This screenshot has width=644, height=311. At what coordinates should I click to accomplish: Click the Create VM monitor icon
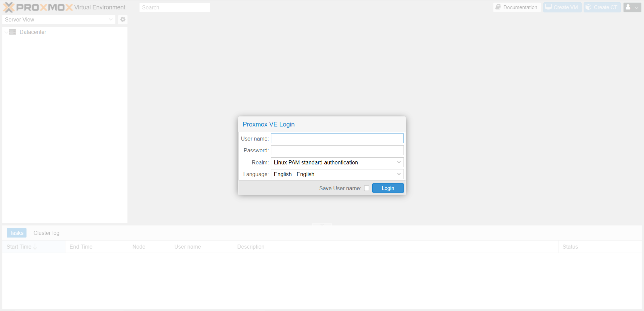(548, 7)
